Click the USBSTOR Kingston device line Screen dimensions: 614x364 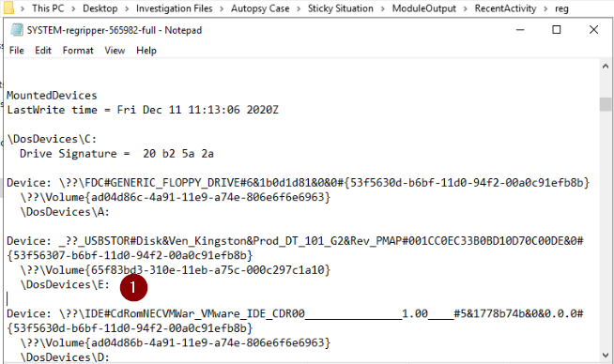(x=295, y=241)
